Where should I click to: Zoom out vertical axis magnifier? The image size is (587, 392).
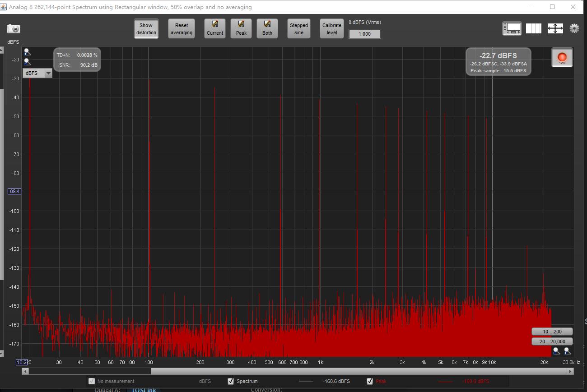tap(27, 62)
